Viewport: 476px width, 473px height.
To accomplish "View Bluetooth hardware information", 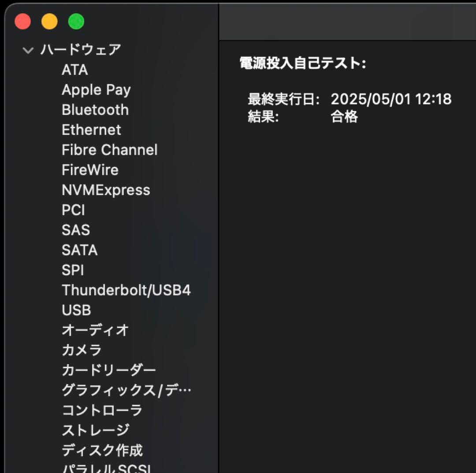I will pos(95,110).
